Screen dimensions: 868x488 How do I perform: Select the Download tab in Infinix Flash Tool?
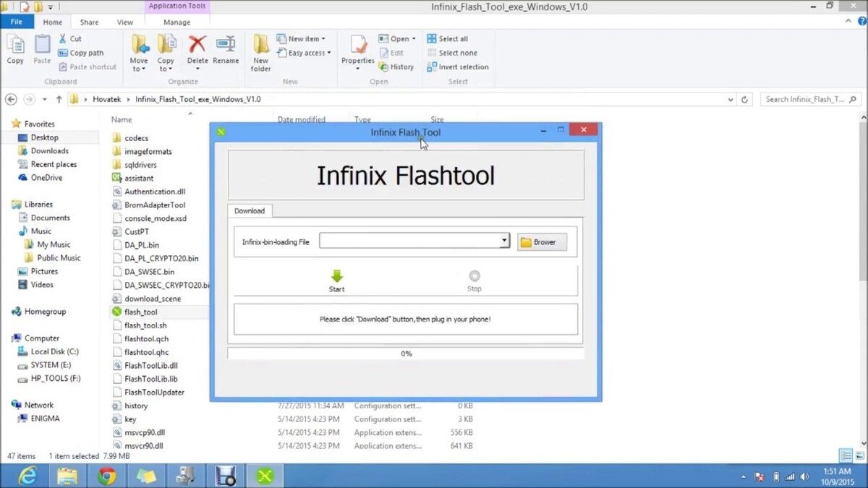[250, 211]
